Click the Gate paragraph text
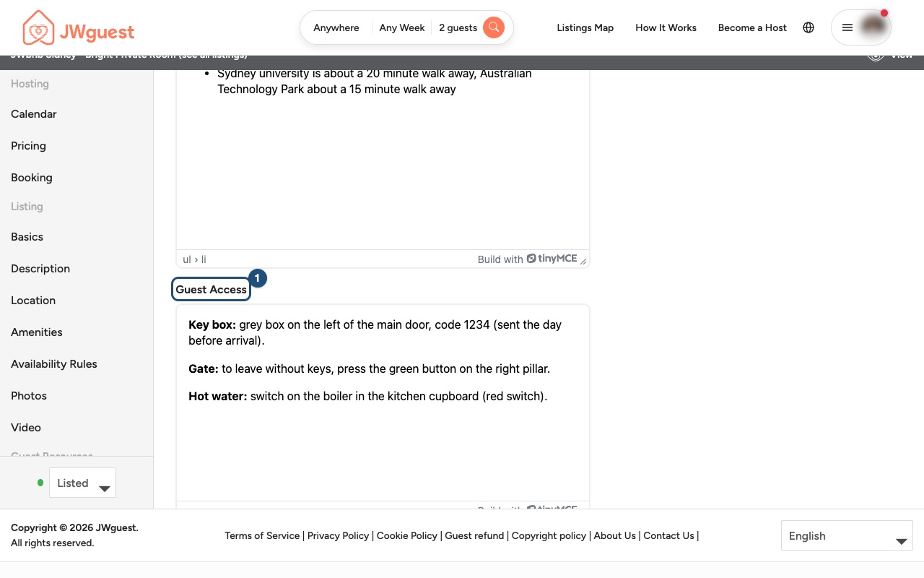This screenshot has height=578, width=924. (x=369, y=368)
